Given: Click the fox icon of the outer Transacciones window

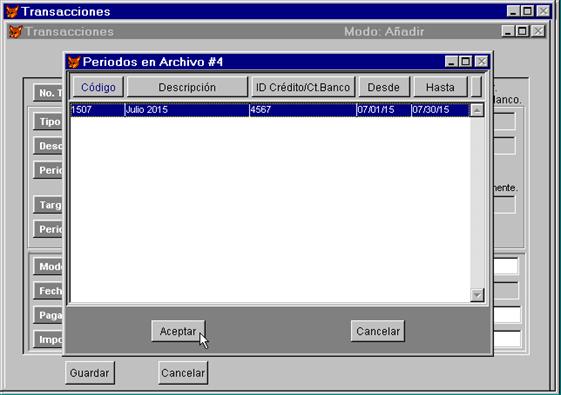Looking at the screenshot, I should pyautogui.click(x=12, y=11).
